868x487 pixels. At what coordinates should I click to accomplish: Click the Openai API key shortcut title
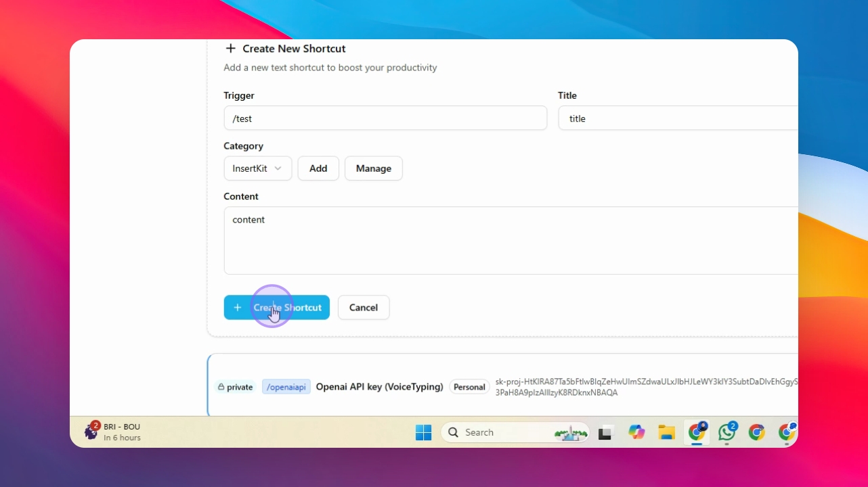pyautogui.click(x=379, y=387)
